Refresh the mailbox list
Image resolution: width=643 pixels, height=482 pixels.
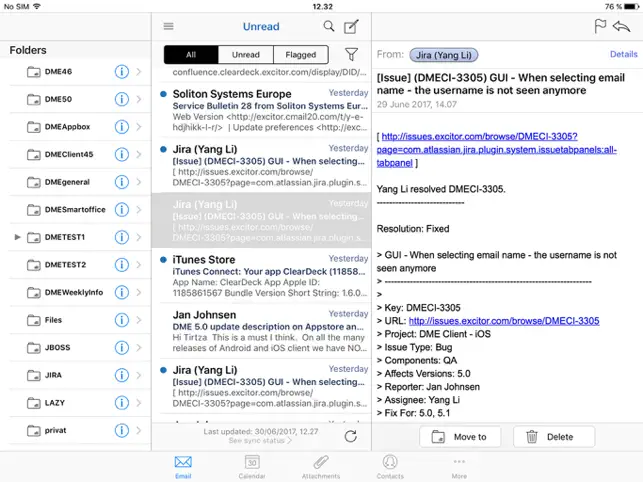pyautogui.click(x=350, y=436)
